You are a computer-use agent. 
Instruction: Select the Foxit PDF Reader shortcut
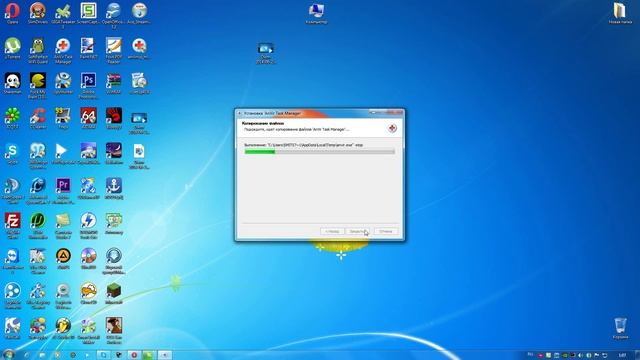(x=113, y=51)
